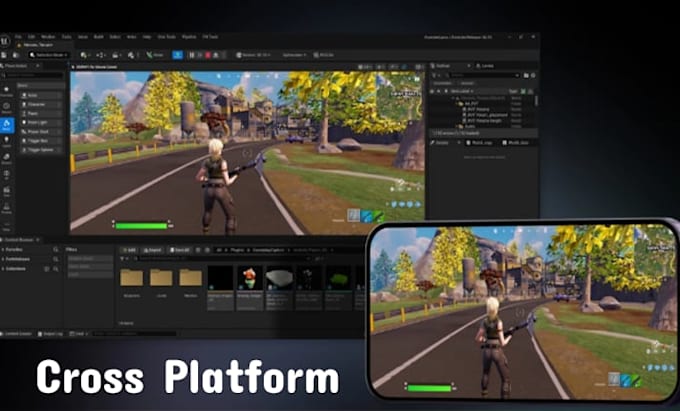Open the File menu
The height and width of the screenshot is (411, 680).
18,37
